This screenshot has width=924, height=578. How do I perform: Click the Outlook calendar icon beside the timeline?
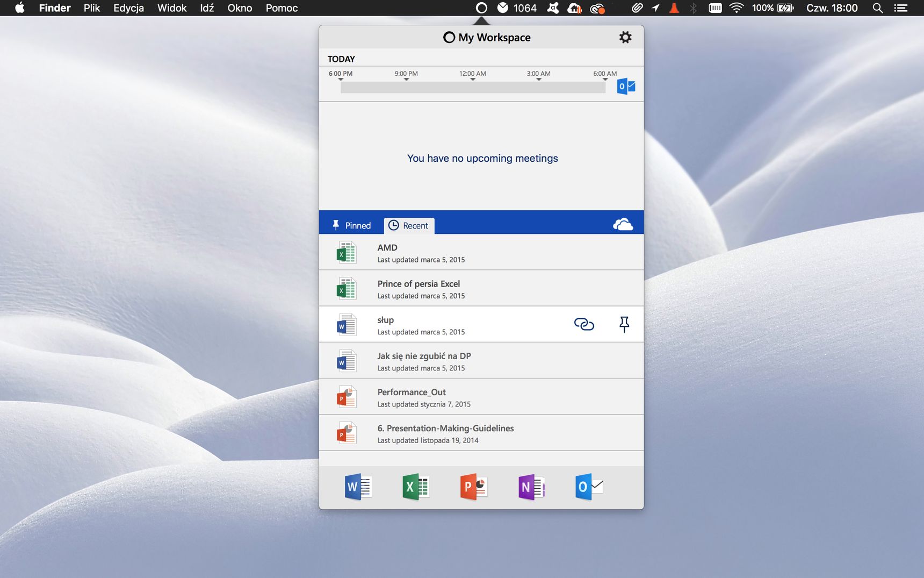[x=626, y=86]
